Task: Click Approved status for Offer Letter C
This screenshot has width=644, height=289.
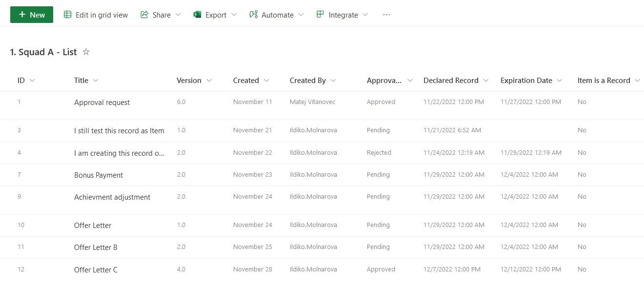Action: 381,269
